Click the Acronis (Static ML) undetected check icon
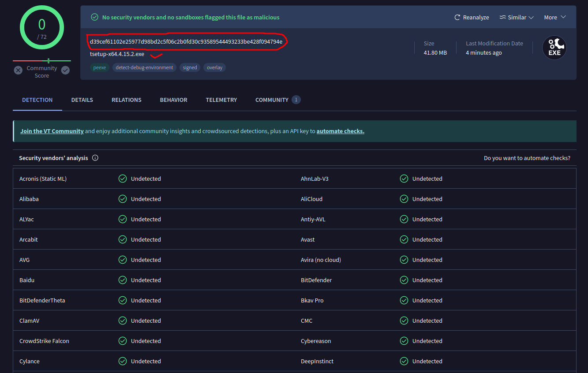This screenshot has height=373, width=588. click(x=123, y=179)
